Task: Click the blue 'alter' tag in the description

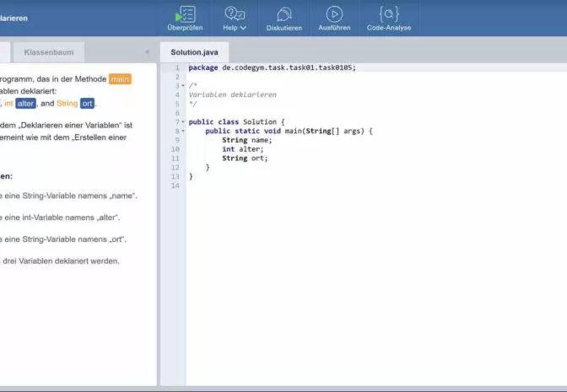Action: pos(25,104)
